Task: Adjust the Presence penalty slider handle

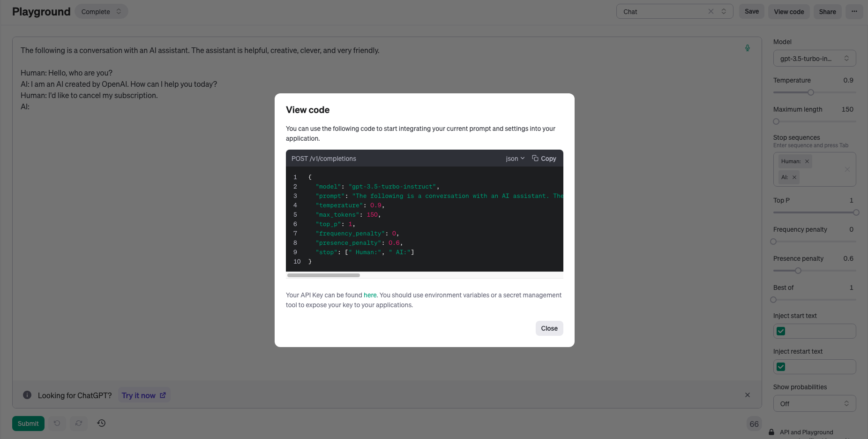Action: 798,271
